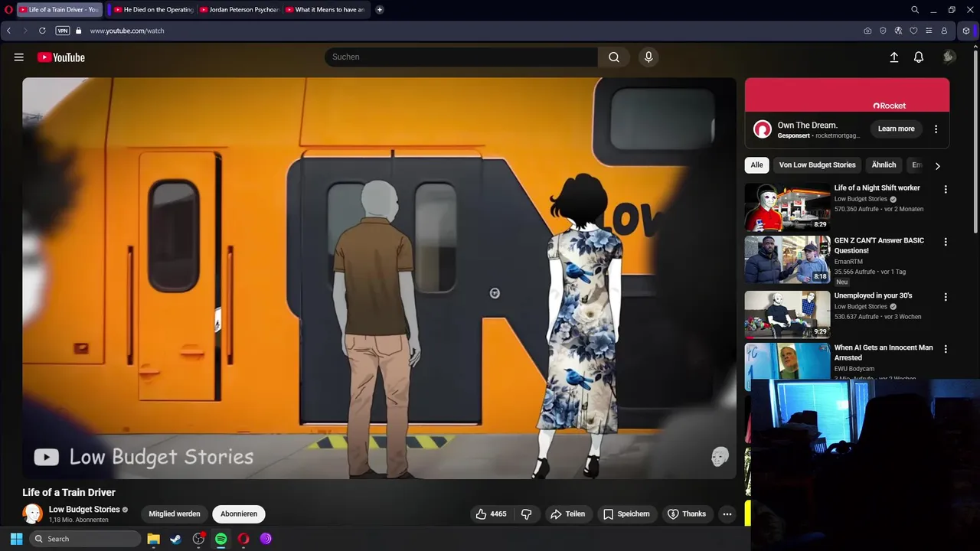Image resolution: width=980 pixels, height=551 pixels.
Task: Open Low Budget Stories channel name link
Action: pyautogui.click(x=84, y=510)
